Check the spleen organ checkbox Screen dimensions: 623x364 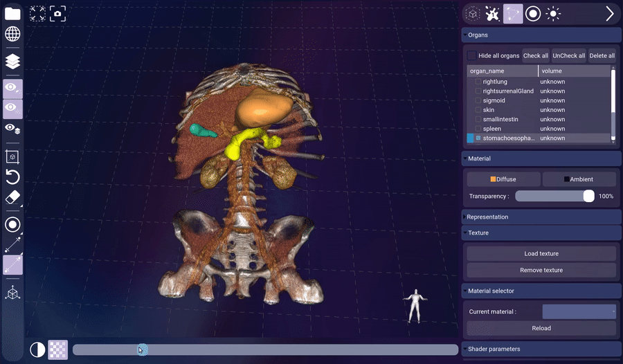point(478,129)
